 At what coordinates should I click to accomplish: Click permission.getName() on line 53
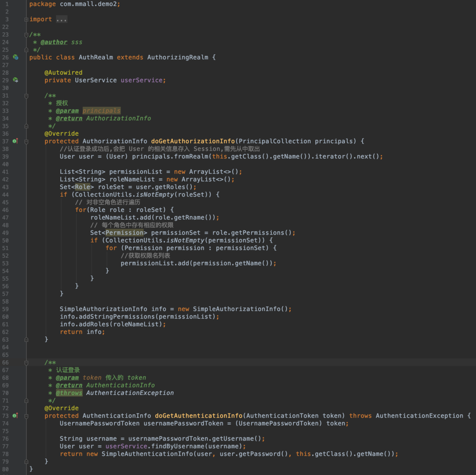[233, 263]
